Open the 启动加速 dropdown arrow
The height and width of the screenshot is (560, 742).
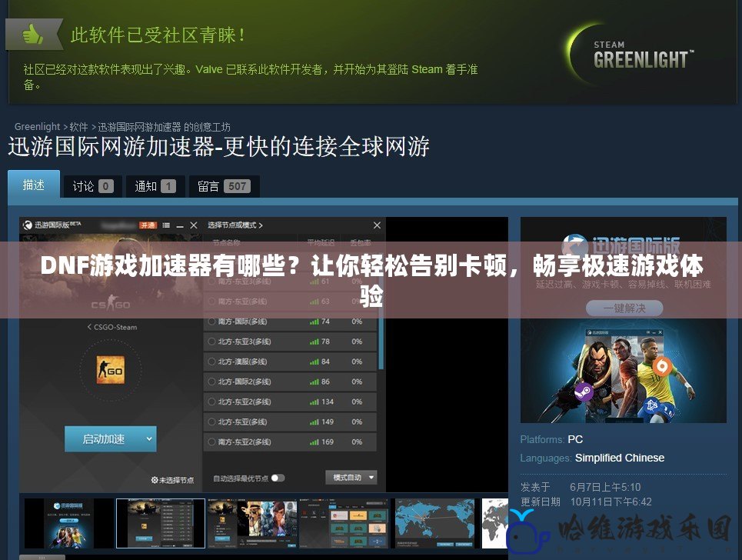pos(149,438)
